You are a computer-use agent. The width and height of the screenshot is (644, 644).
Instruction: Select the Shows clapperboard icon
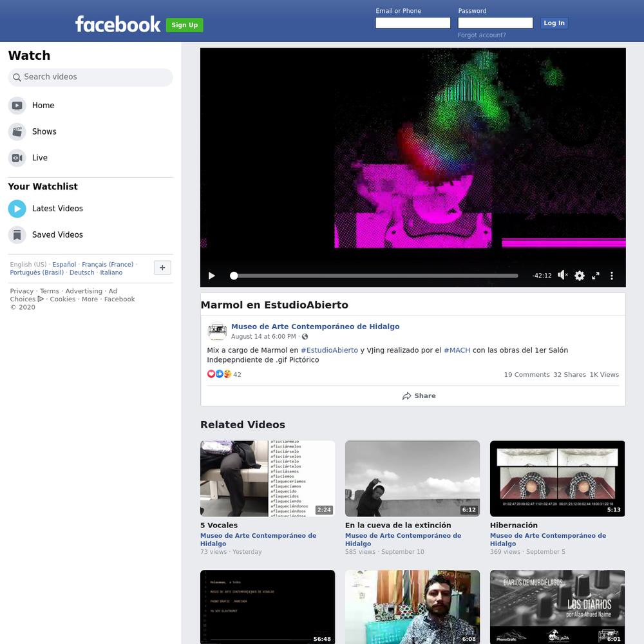click(x=17, y=132)
